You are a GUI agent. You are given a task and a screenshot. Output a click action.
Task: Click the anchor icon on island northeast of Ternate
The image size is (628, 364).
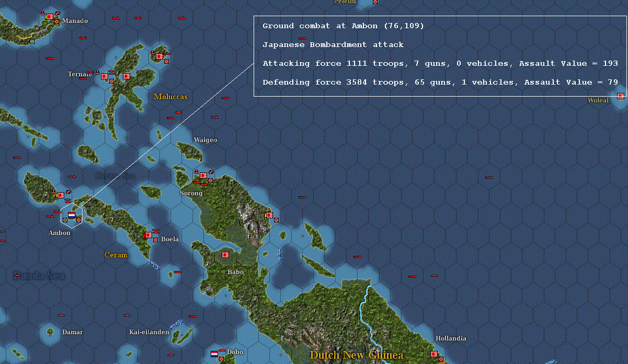[x=152, y=53]
